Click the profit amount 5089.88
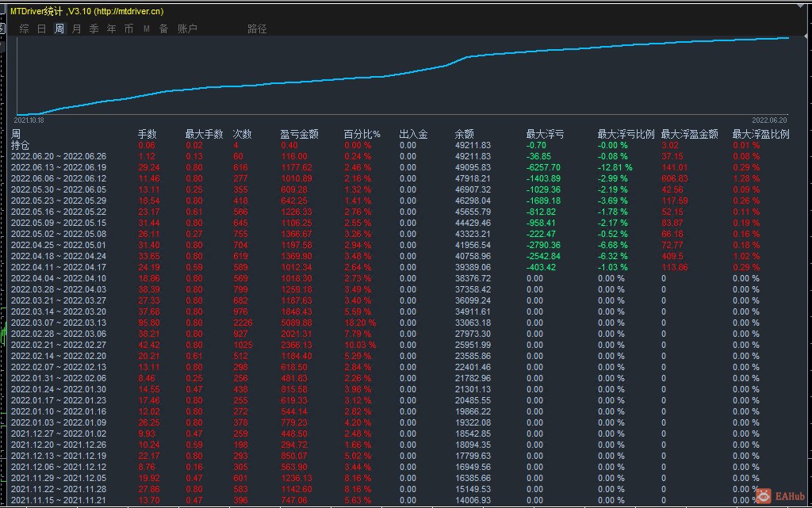812x508 pixels. click(x=297, y=323)
